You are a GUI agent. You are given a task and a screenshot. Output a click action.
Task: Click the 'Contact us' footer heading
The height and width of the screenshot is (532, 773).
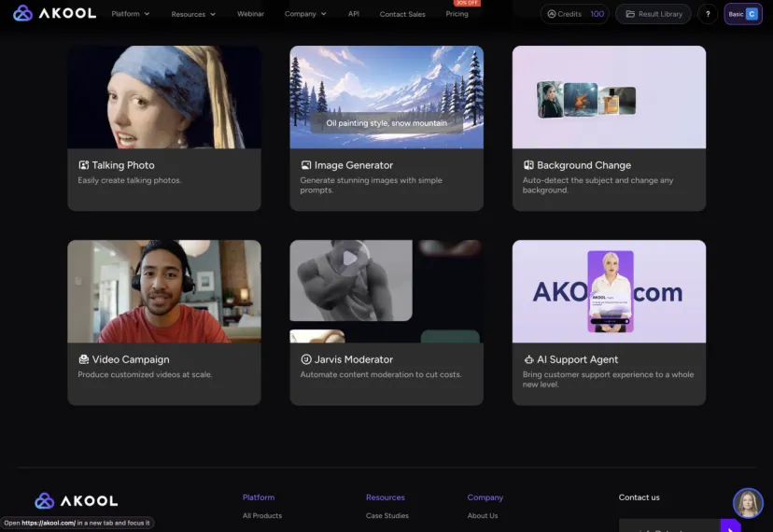click(639, 497)
